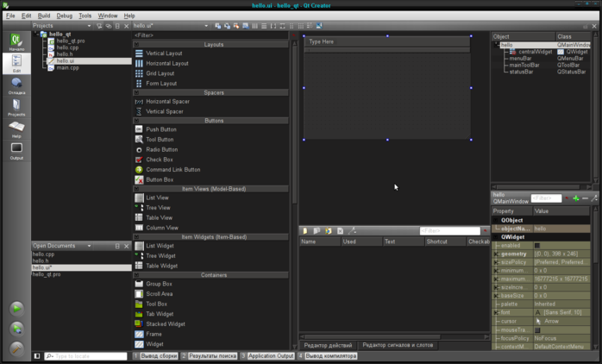602x364 pixels.
Task: Apply Lay Out Vertically toolbar icon
Action: point(264,26)
